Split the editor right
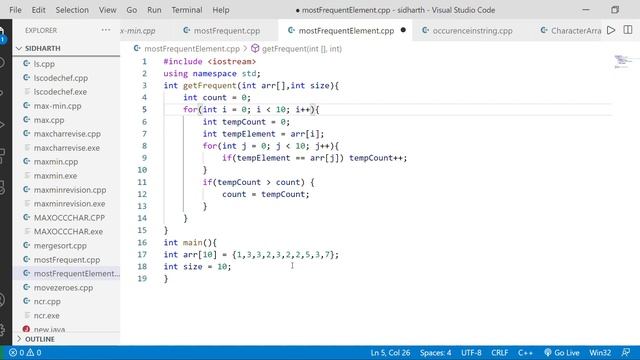The height and width of the screenshot is (360, 640). point(628,30)
